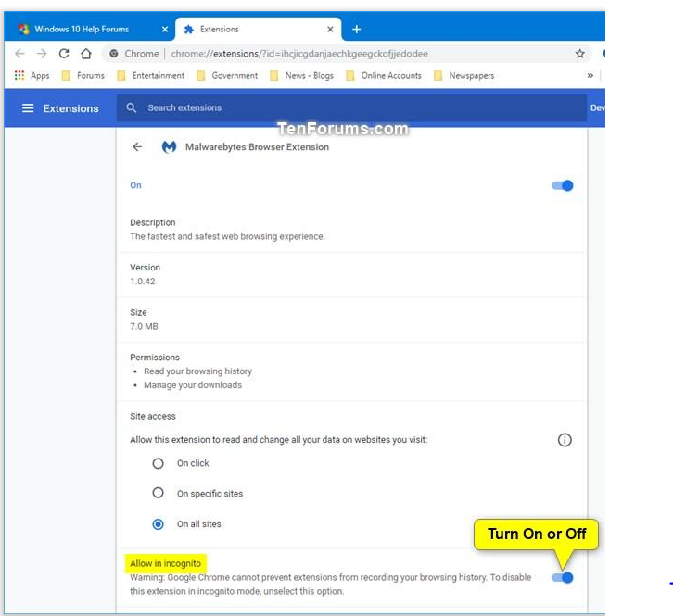Bookmark this page with the star icon
673x616 pixels.
click(580, 54)
